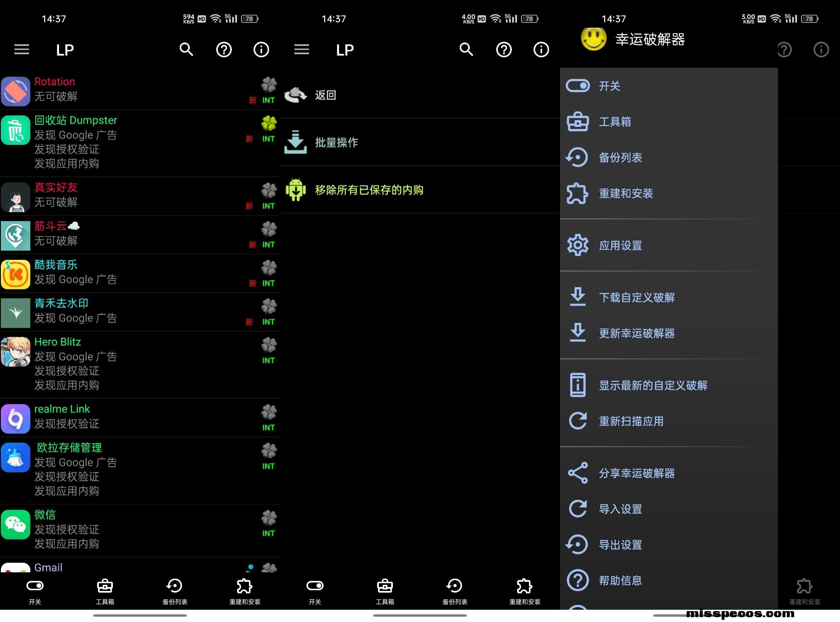Tap 真实好友 app icon

click(16, 197)
